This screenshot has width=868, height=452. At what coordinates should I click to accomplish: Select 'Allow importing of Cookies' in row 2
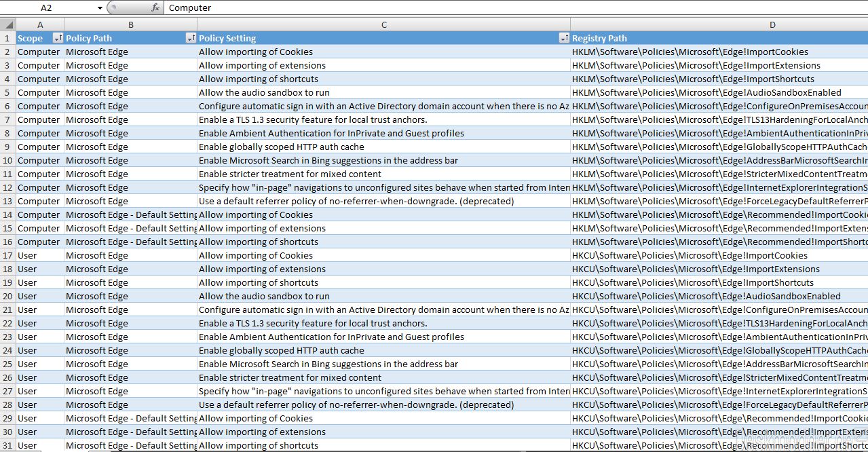(384, 52)
